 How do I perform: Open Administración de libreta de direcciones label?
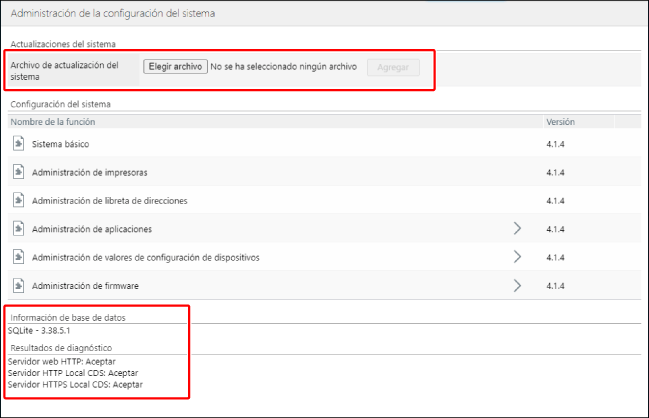click(110, 200)
